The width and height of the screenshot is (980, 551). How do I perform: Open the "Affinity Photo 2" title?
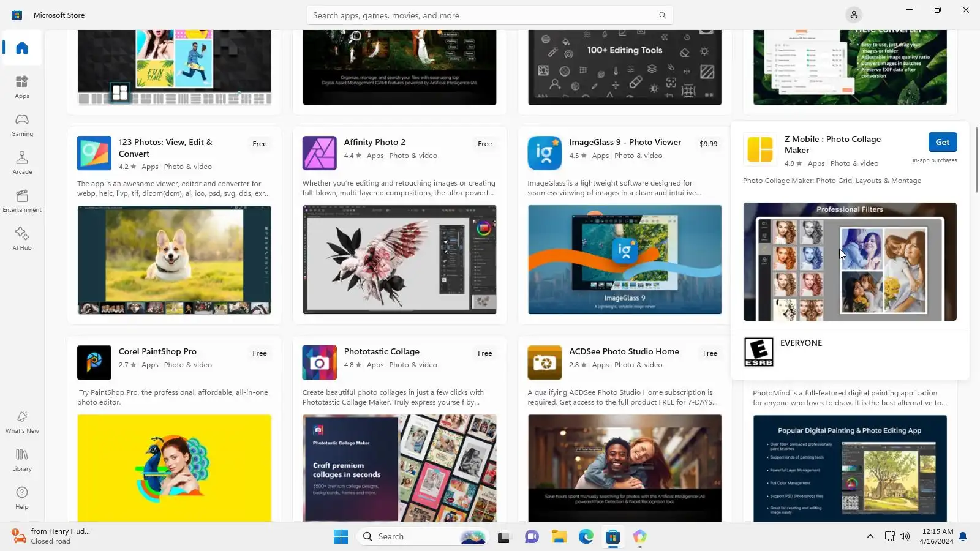(375, 142)
